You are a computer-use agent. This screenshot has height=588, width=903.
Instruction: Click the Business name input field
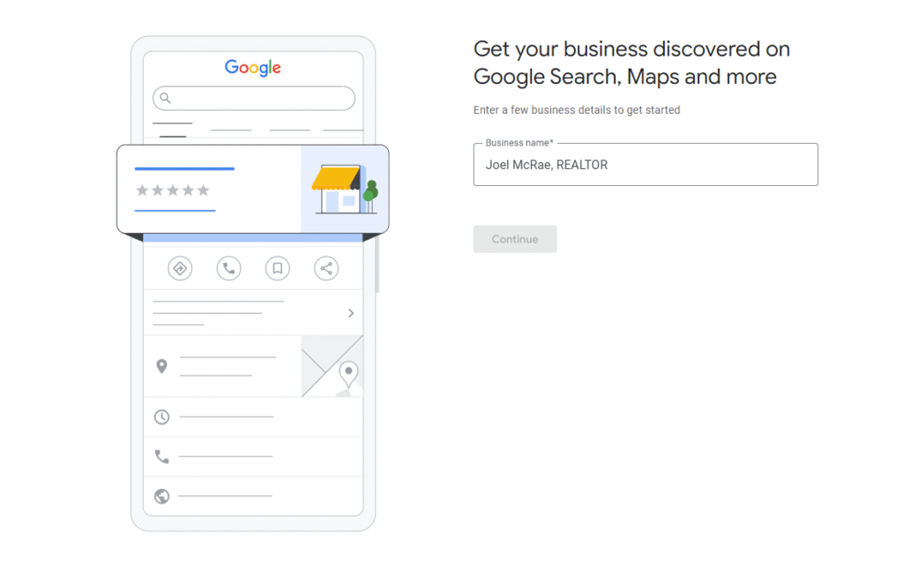tap(645, 165)
